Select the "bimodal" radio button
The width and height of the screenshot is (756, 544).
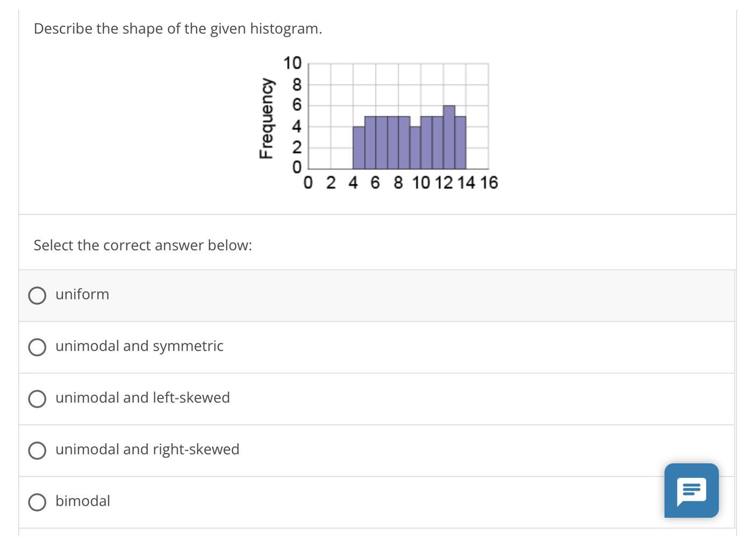click(37, 502)
